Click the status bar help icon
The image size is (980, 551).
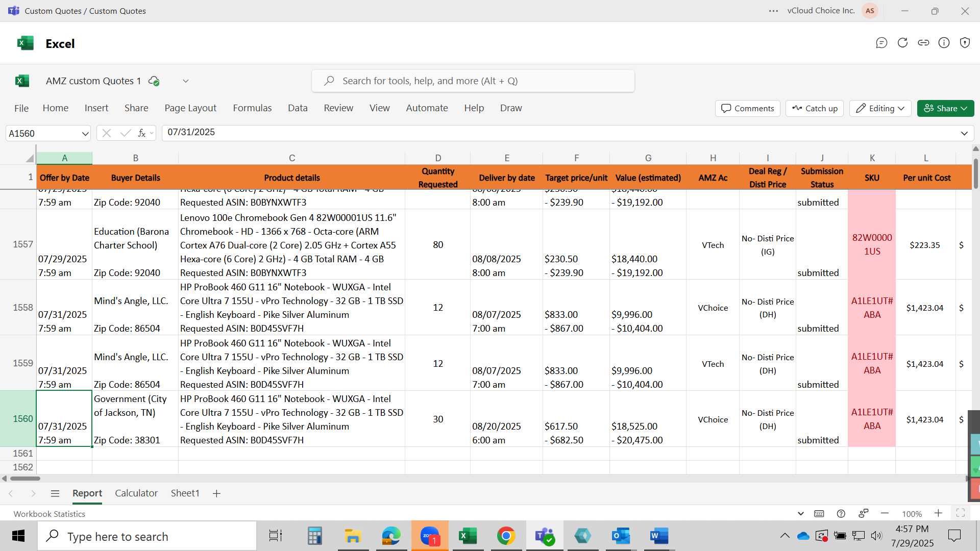pos(841,514)
